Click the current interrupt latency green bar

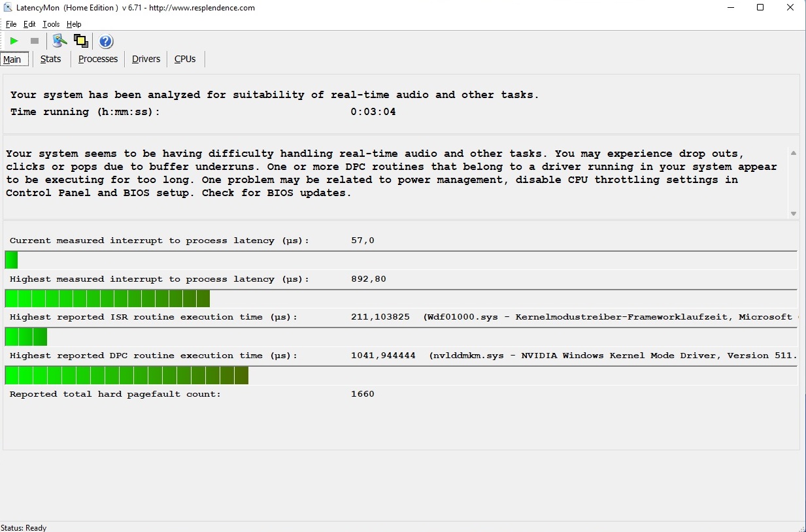click(11, 260)
